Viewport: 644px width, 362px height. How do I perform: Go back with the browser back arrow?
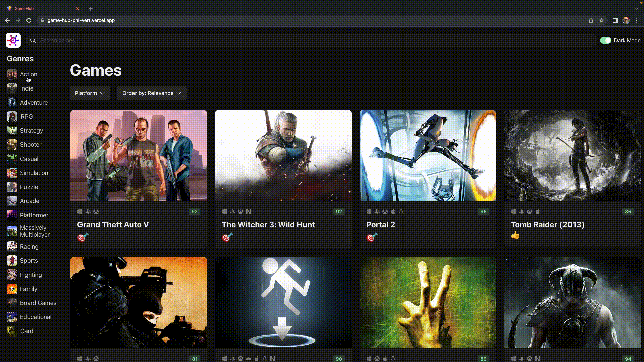tap(7, 20)
